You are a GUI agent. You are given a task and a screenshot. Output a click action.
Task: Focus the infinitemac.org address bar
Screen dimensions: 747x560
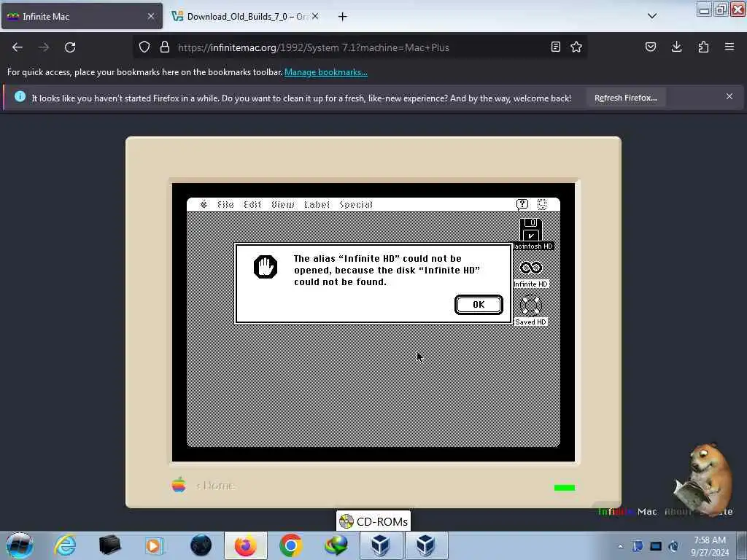360,47
